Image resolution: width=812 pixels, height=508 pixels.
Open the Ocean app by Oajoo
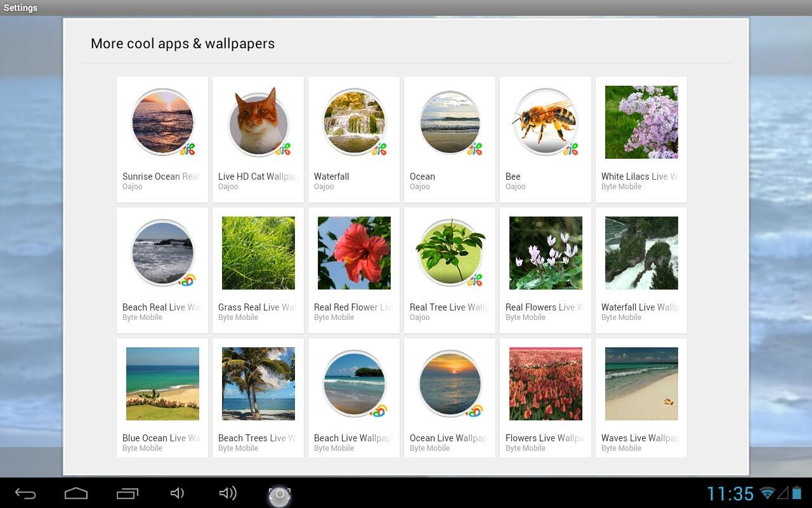(450, 122)
